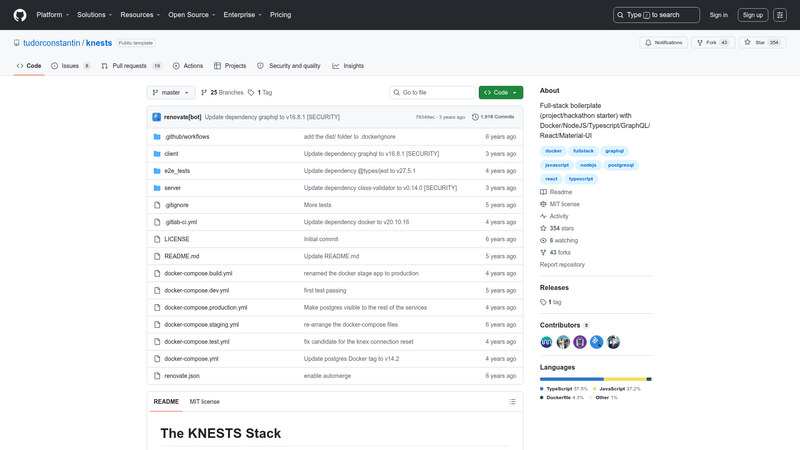Open docker-compose.test.yml file
This screenshot has height=450, width=800.
pos(197,342)
